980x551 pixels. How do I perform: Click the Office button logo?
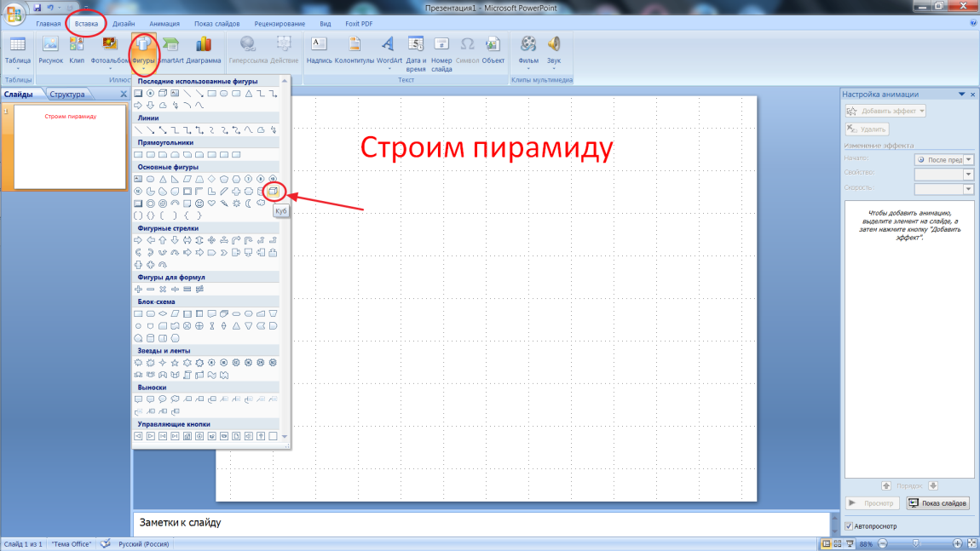(x=14, y=13)
